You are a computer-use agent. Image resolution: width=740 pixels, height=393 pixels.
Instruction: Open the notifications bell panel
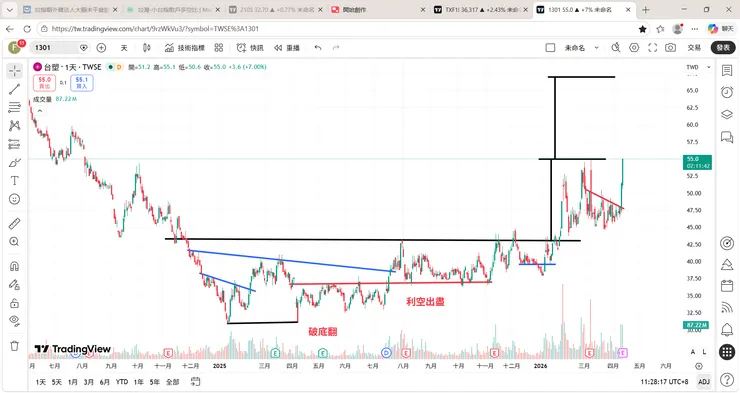click(x=727, y=329)
